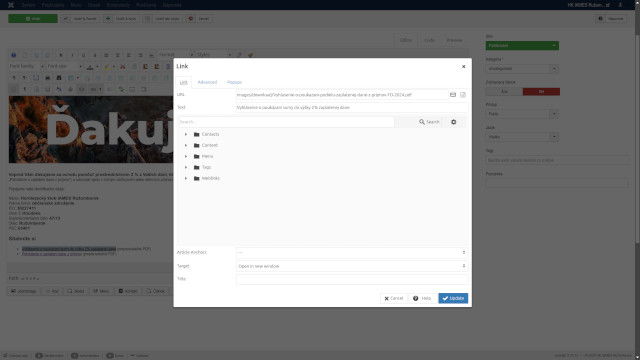Switch to the Advanced tab

pos(207,82)
